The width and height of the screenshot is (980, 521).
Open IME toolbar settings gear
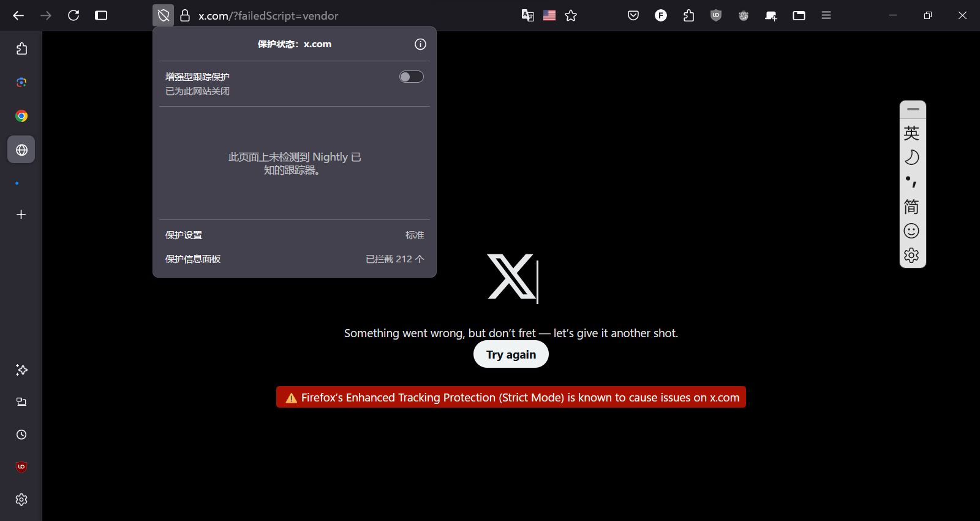coord(911,256)
